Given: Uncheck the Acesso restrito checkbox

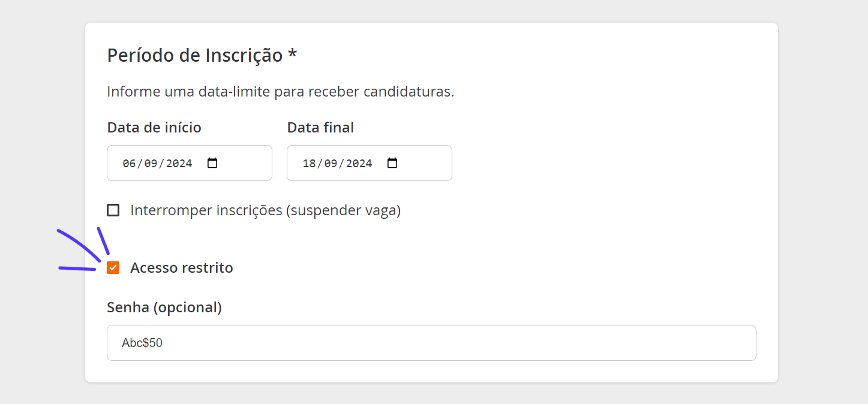Looking at the screenshot, I should tap(113, 267).
